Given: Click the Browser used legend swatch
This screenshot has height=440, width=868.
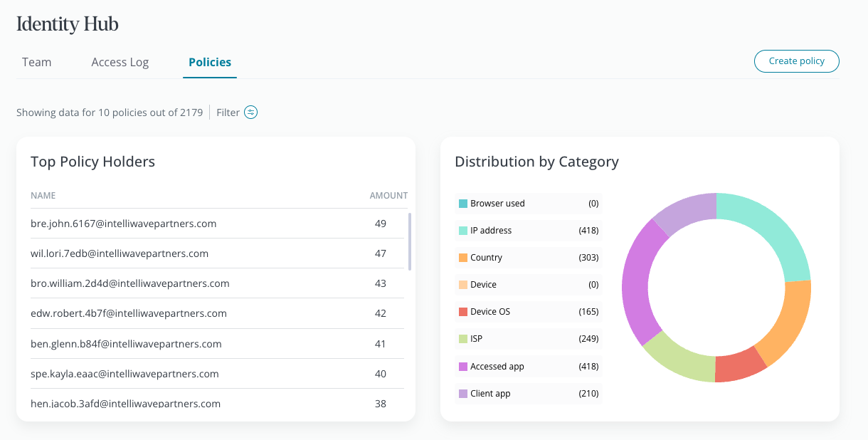Looking at the screenshot, I should [463, 204].
